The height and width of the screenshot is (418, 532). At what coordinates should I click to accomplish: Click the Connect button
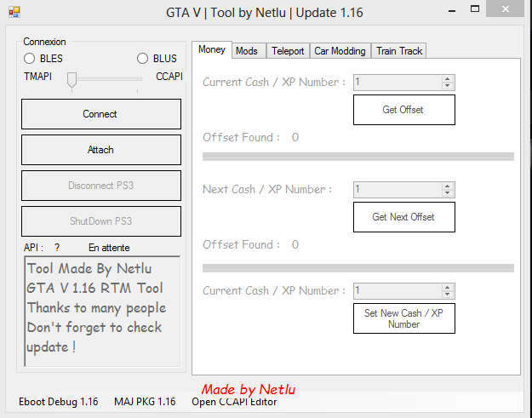tap(101, 114)
